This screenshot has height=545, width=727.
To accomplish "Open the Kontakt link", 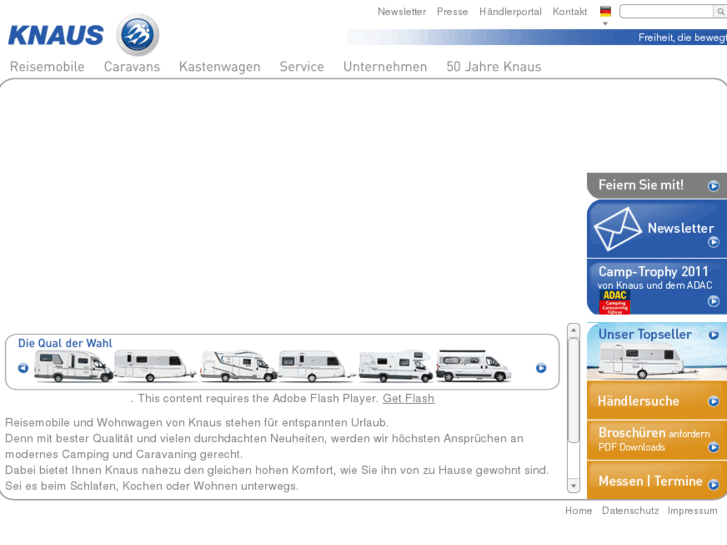I will click(x=569, y=12).
